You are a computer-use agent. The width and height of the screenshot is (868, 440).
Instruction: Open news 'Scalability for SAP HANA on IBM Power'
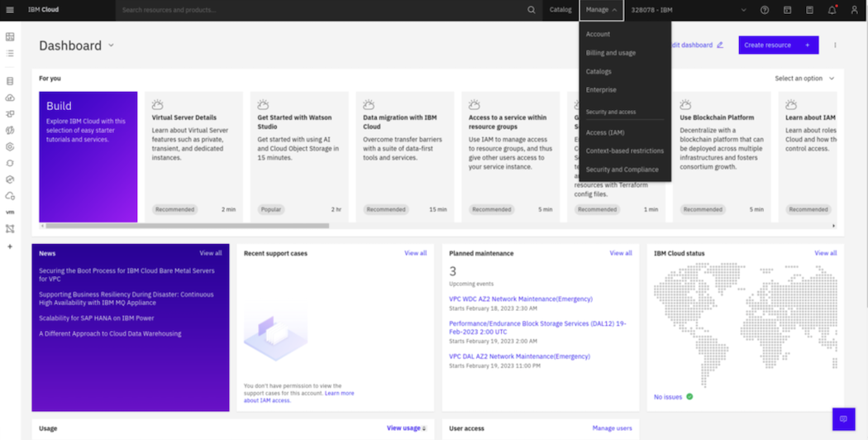pyautogui.click(x=97, y=318)
